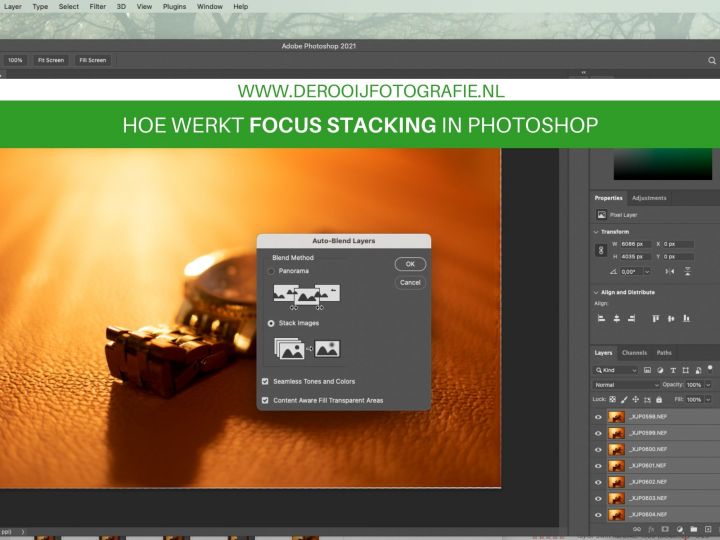Screen dimensions: 720x540
Task: Filter layers by smart objects icon
Action: pyautogui.click(x=698, y=370)
